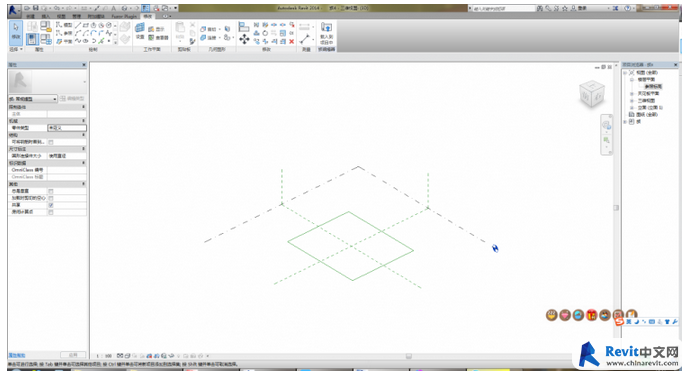Close the Properties palette

(84, 65)
